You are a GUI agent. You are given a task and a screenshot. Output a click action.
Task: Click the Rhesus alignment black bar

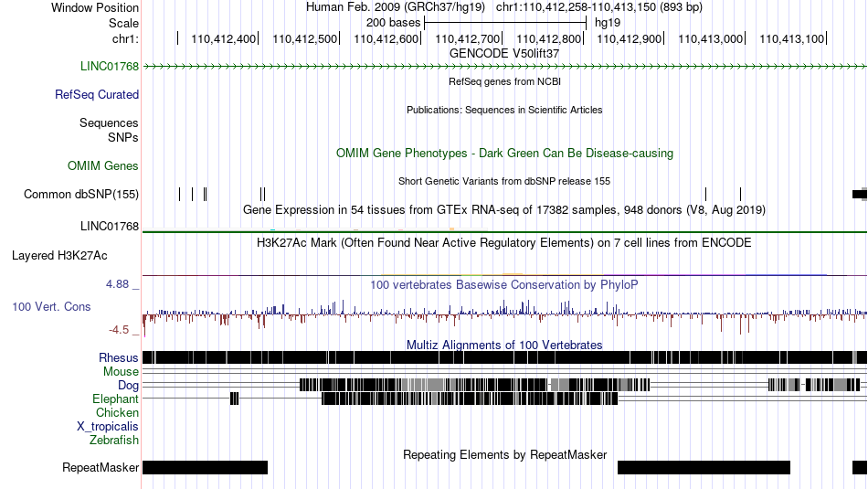coord(504,357)
